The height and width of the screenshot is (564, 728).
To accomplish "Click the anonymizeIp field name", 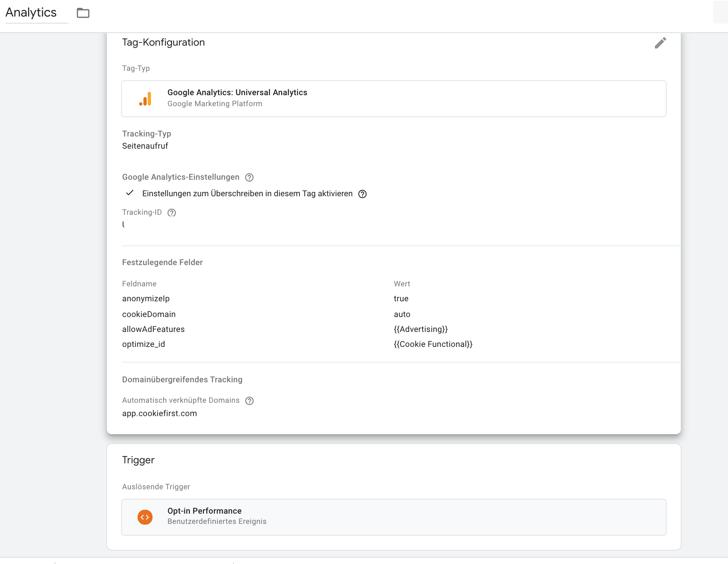I will pos(146,299).
